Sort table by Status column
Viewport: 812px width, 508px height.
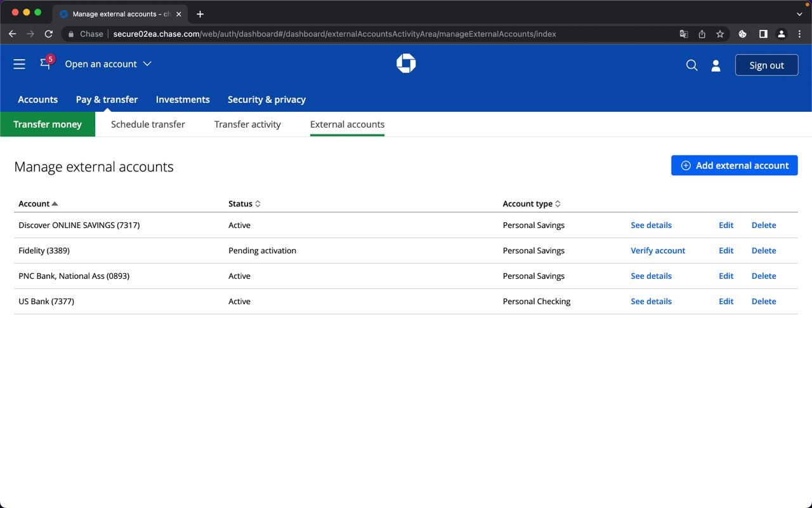click(x=244, y=204)
